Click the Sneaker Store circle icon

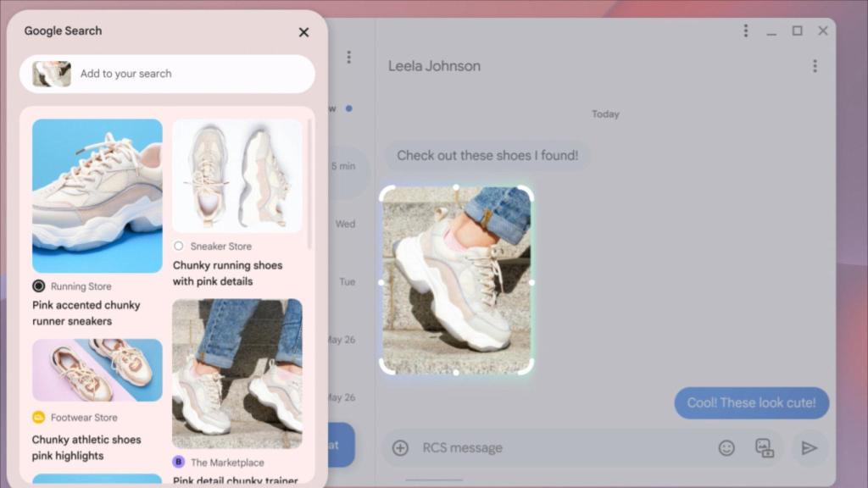[x=178, y=247]
